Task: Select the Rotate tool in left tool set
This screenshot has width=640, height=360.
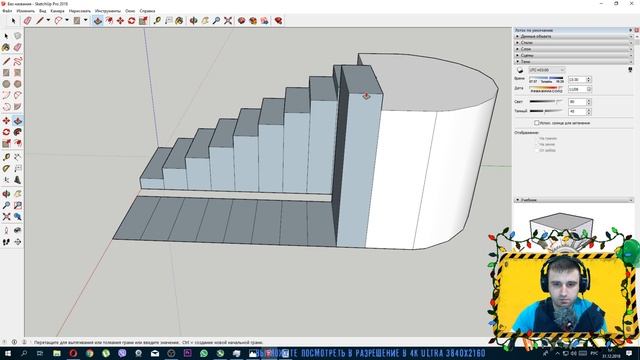Action: [x=6, y=132]
